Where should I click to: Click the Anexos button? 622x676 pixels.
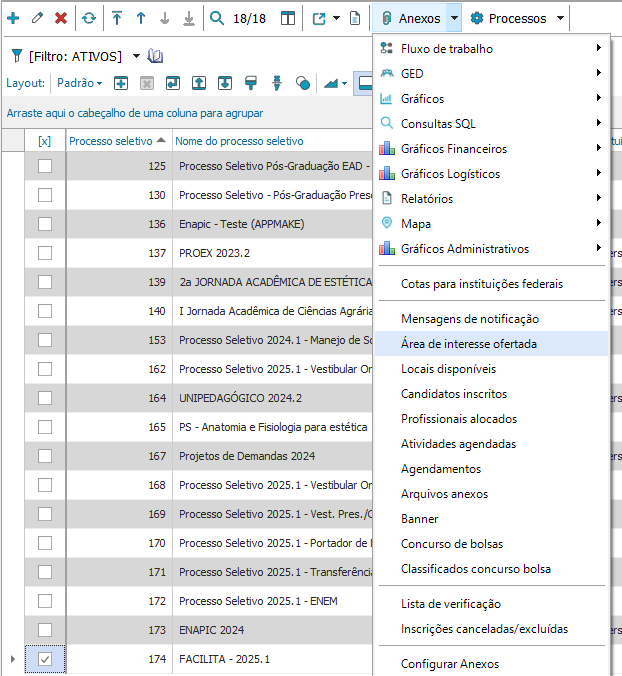(x=411, y=18)
